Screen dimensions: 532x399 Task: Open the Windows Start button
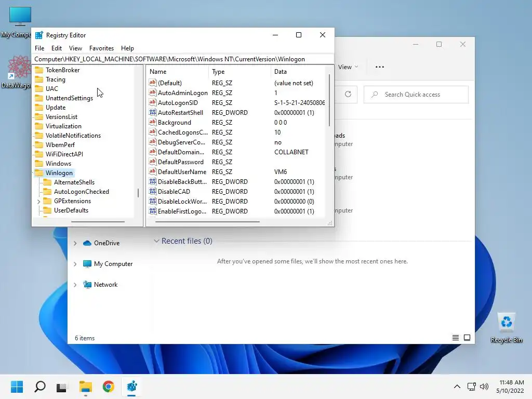point(17,387)
